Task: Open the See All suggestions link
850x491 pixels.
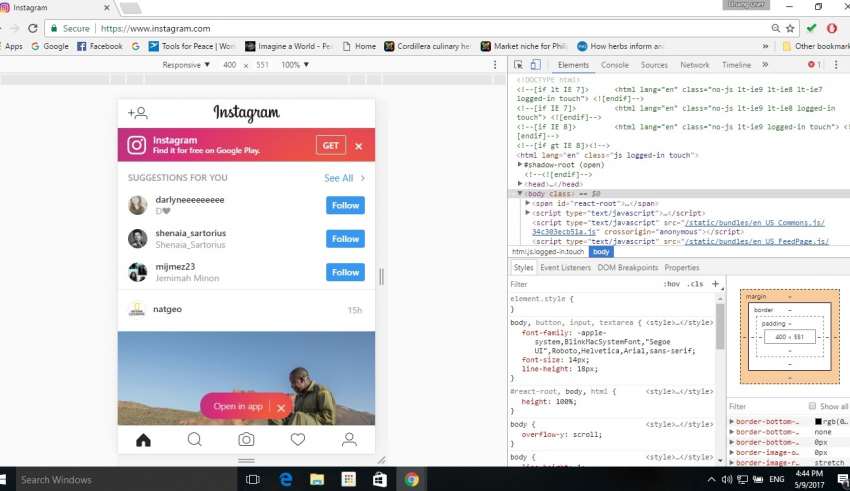Action: coord(344,178)
